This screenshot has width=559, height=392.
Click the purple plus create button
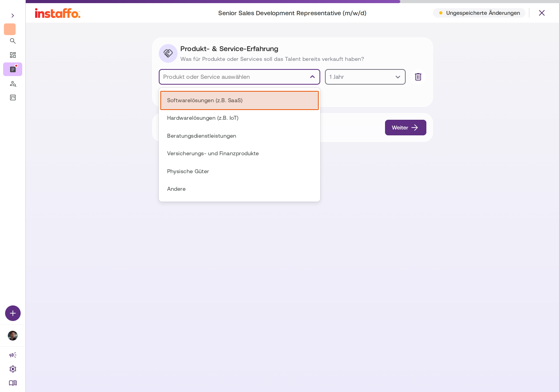(x=13, y=313)
